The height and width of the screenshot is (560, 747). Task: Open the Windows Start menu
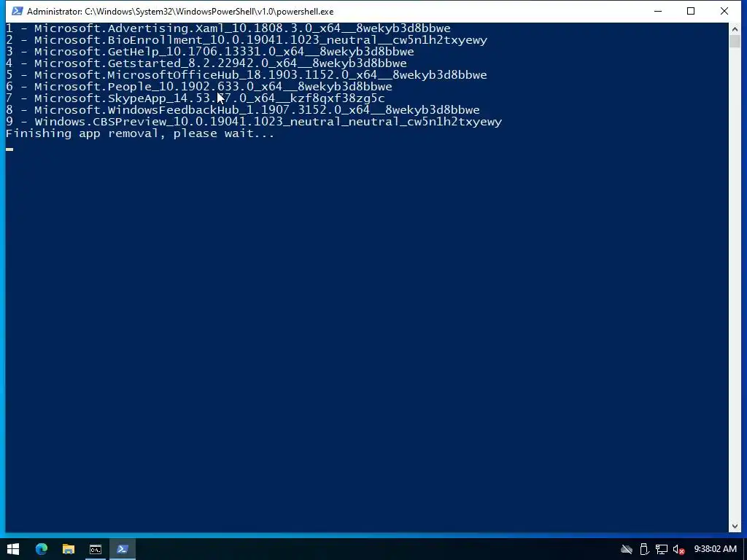pos(13,549)
